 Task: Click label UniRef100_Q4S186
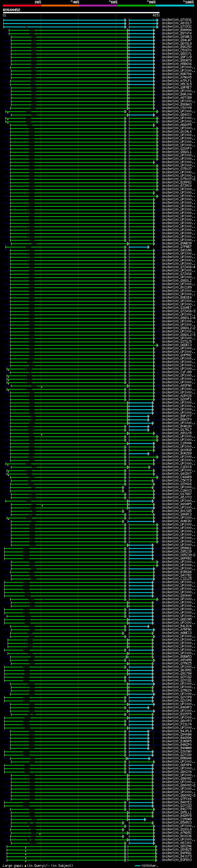click(177, 250)
